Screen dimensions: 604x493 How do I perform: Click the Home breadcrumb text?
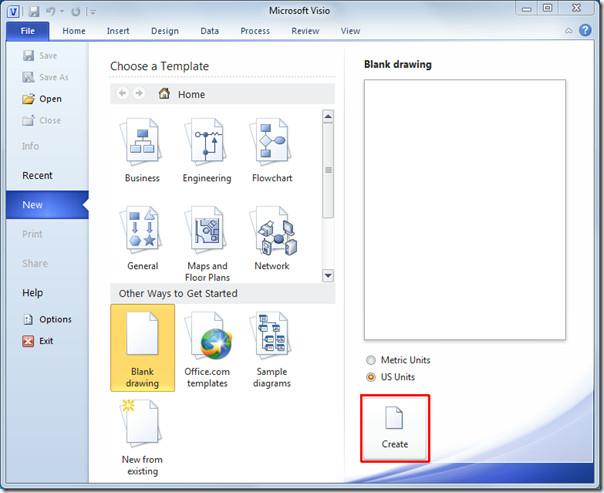coord(191,94)
